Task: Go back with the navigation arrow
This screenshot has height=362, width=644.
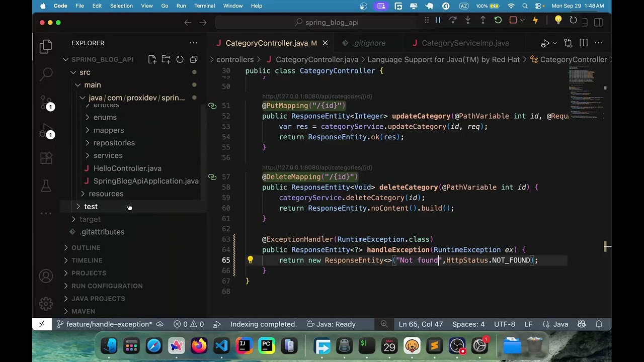Action: (x=188, y=23)
